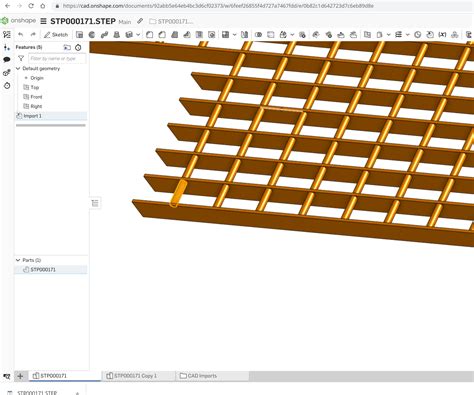Select the Fillet tool

149,35
